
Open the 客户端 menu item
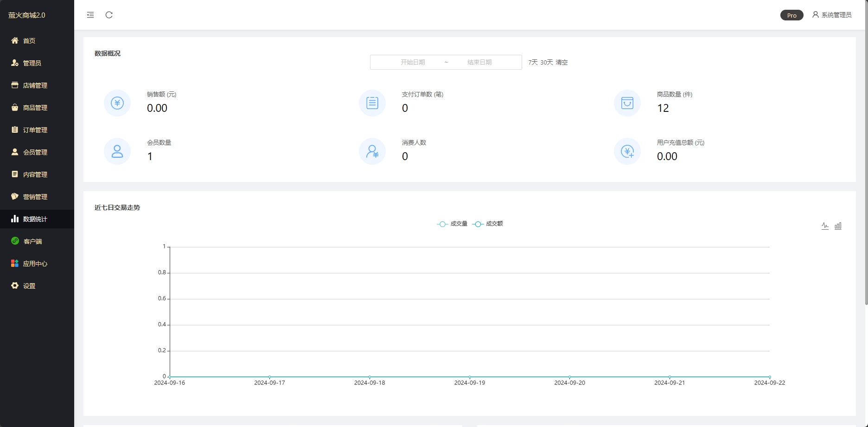pos(37,241)
